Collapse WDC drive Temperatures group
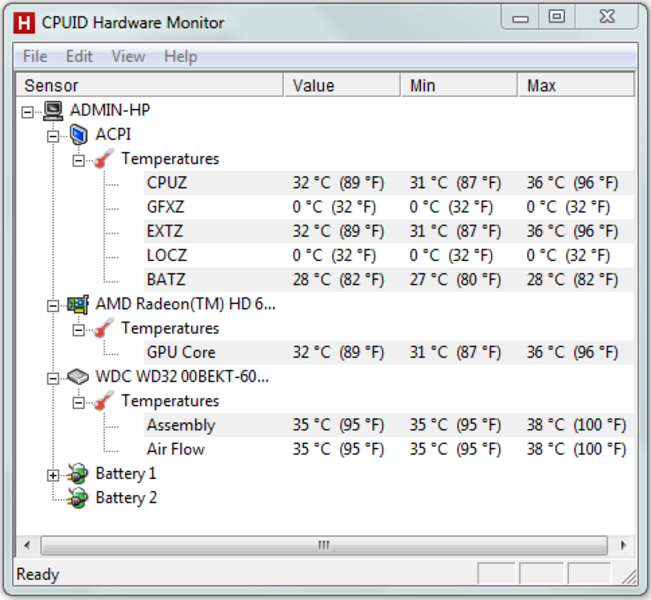The width and height of the screenshot is (651, 600). click(x=78, y=403)
